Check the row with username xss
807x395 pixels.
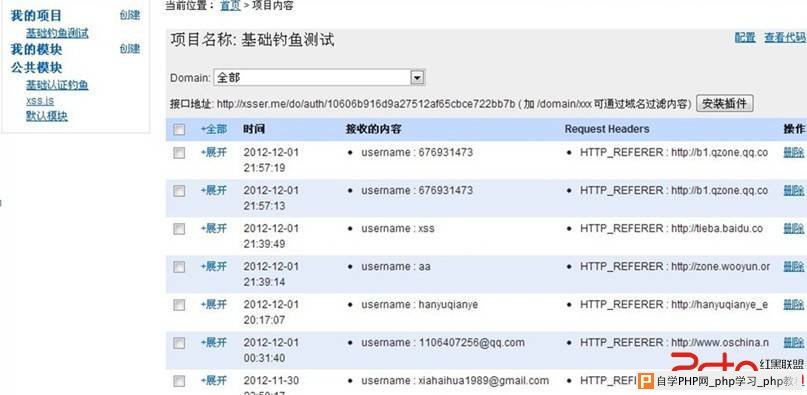179,229
